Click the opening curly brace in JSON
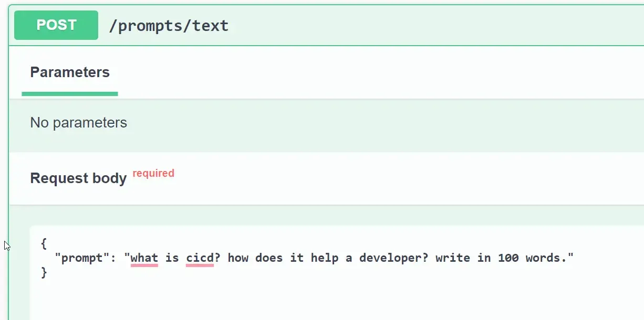 pyautogui.click(x=44, y=244)
